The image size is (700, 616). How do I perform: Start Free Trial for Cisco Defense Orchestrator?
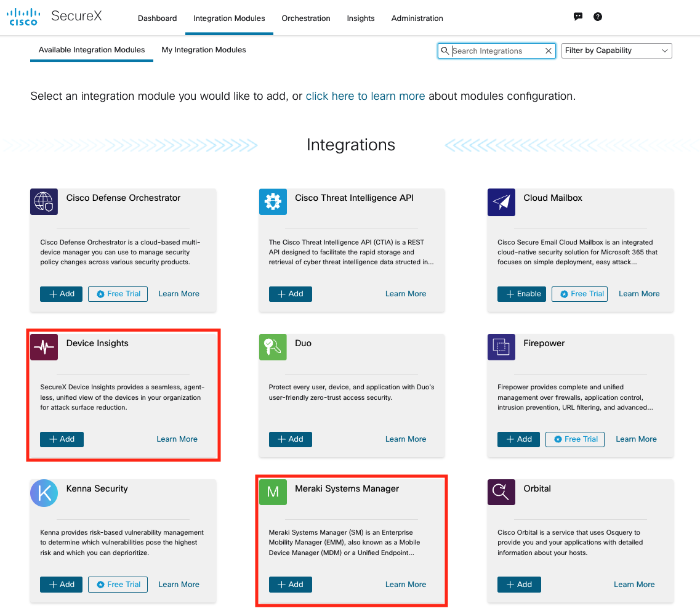(x=118, y=294)
